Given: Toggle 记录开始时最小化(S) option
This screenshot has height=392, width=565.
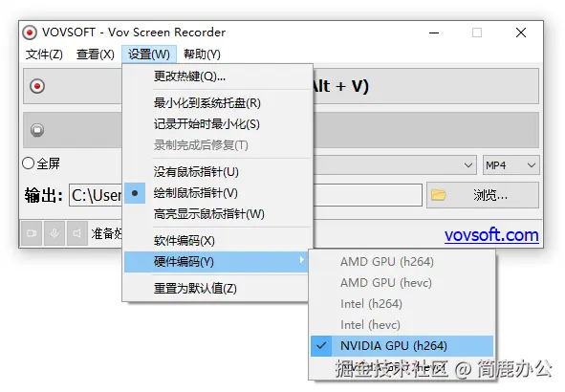Looking at the screenshot, I should click(x=218, y=124).
